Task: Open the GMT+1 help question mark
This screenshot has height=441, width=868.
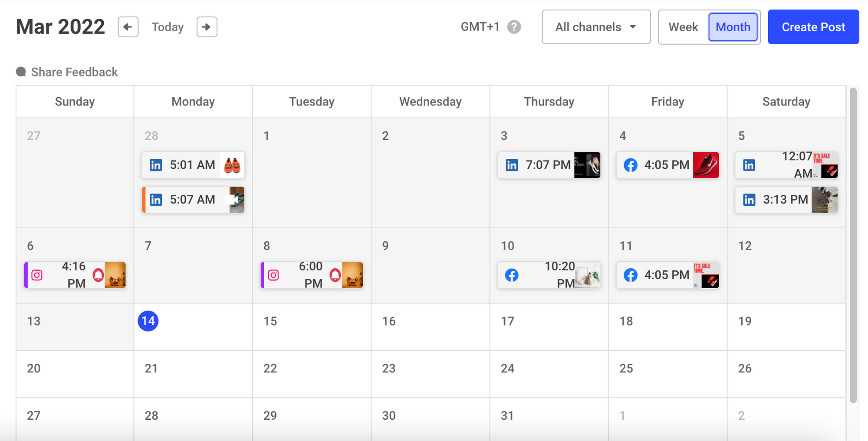Action: coord(513,27)
